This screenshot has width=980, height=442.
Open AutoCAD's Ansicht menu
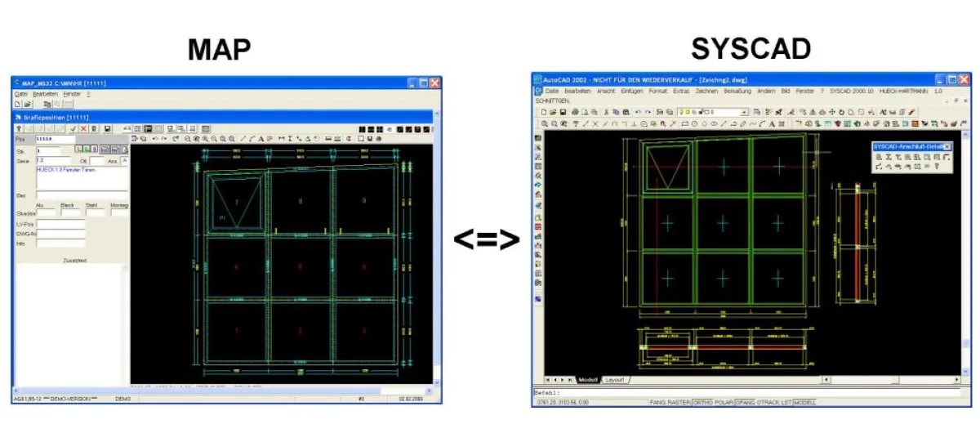[x=606, y=91]
